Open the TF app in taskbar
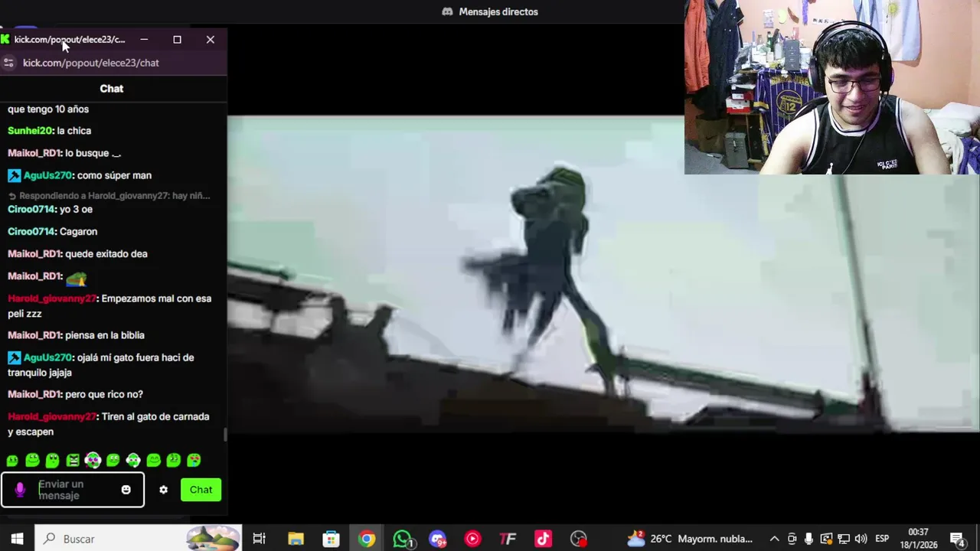This screenshot has width=980, height=551. 508,539
